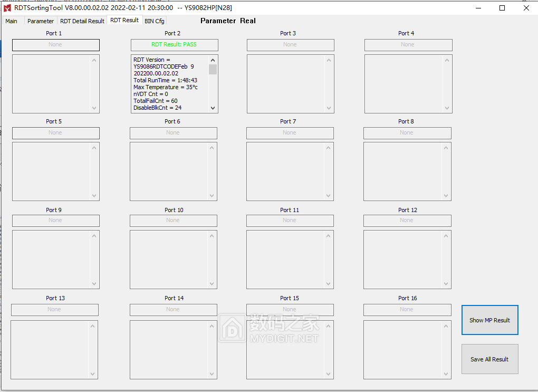The image size is (538, 392).
Task: Open the Parameter tab
Action: [41, 21]
